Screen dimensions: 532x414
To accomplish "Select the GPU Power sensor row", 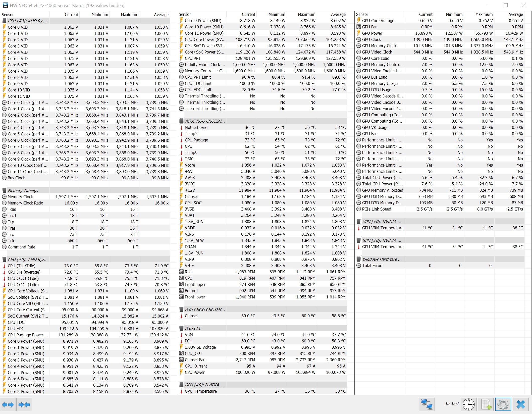I will pyautogui.click(x=372, y=33).
